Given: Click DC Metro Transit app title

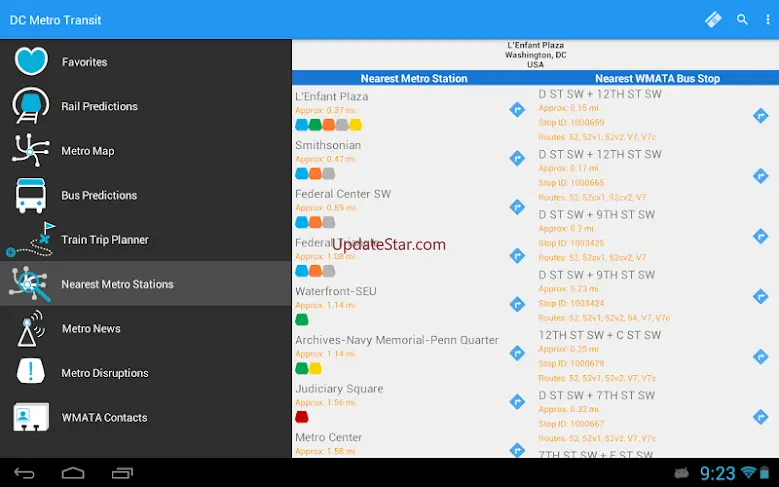Looking at the screenshot, I should [56, 20].
